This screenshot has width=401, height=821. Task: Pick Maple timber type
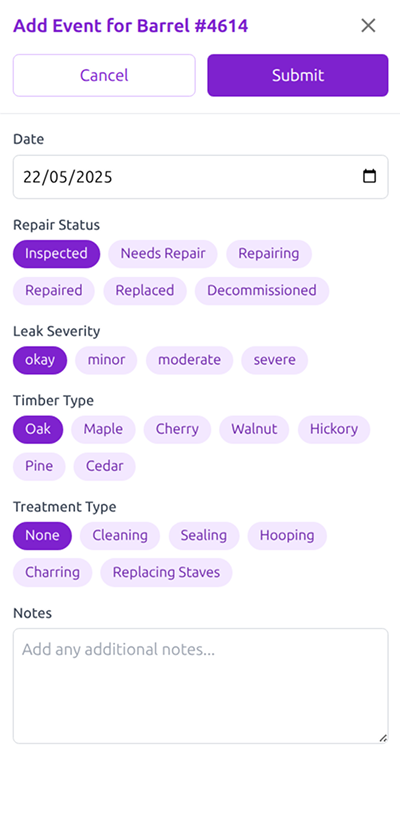click(x=103, y=430)
